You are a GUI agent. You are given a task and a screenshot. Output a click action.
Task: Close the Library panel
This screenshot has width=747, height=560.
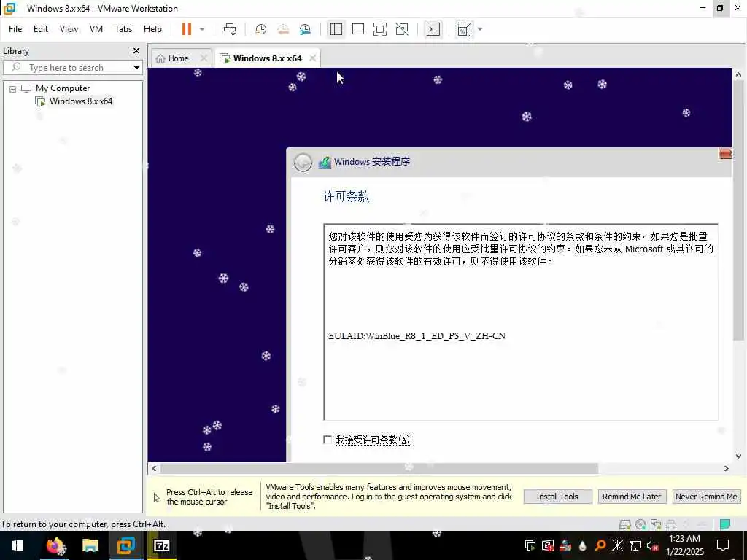(x=136, y=50)
